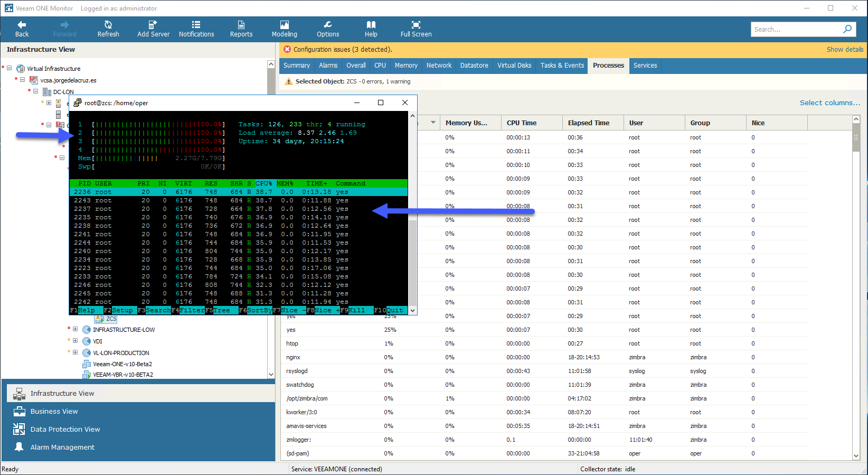
Task: Focus the Search input field
Action: point(796,29)
